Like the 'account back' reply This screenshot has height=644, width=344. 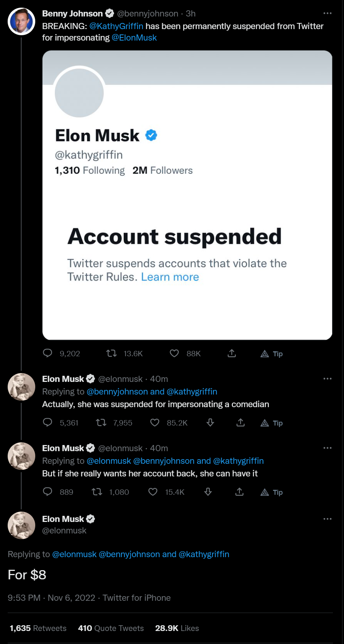tap(153, 492)
